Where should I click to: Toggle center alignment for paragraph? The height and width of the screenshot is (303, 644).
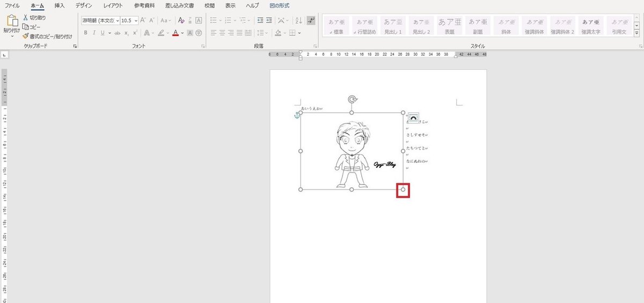point(222,33)
